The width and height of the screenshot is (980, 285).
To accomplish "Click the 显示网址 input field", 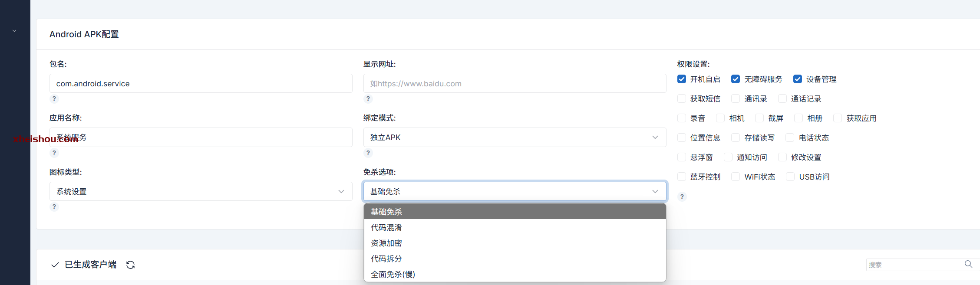I will coord(515,83).
